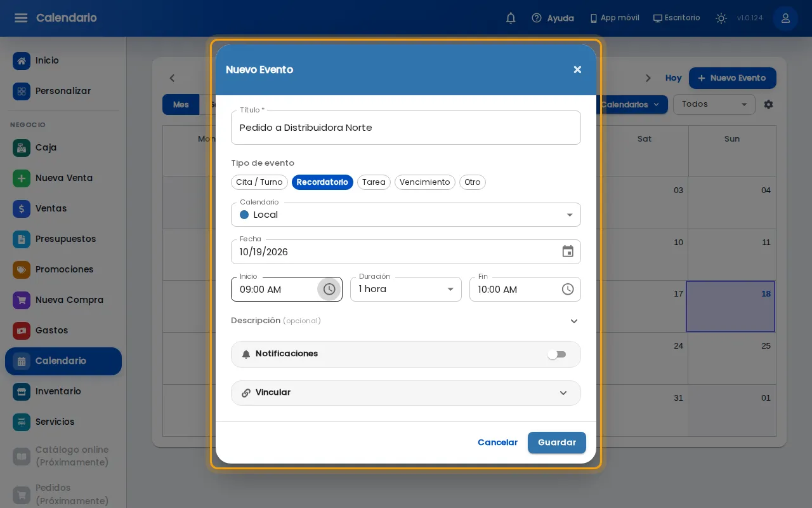This screenshot has width=812, height=508.
Task: Go to previous month arrow
Action: point(172,78)
